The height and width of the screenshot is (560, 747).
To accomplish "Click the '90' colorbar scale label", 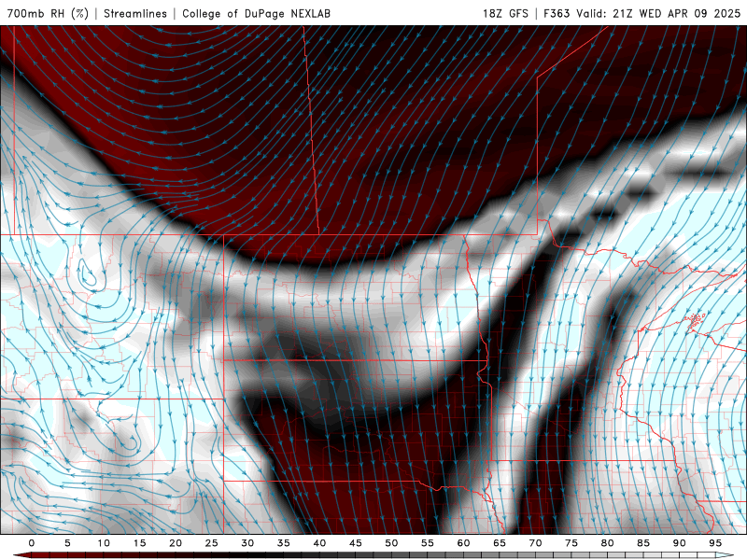I will coord(679,543).
